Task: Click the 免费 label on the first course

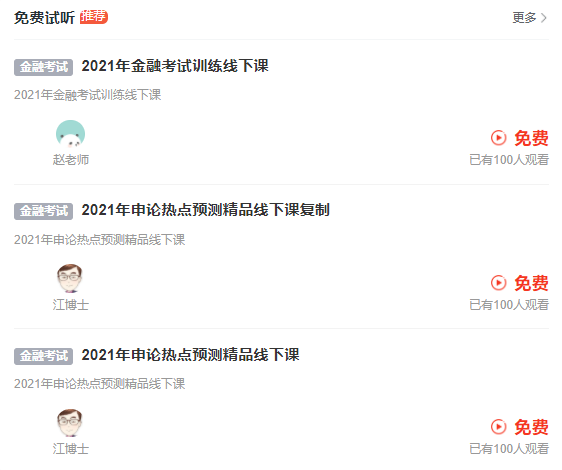Action: pos(531,138)
